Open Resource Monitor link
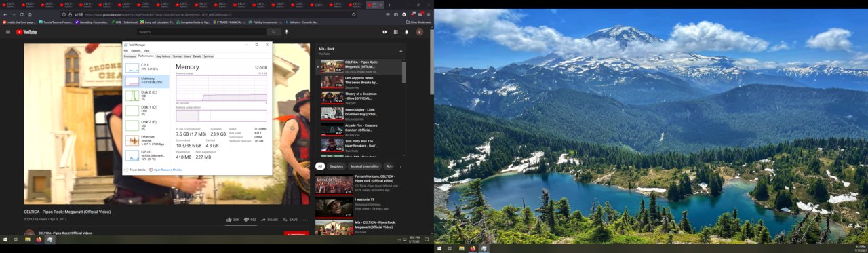Screen dimensions: 868x253 click(167, 170)
